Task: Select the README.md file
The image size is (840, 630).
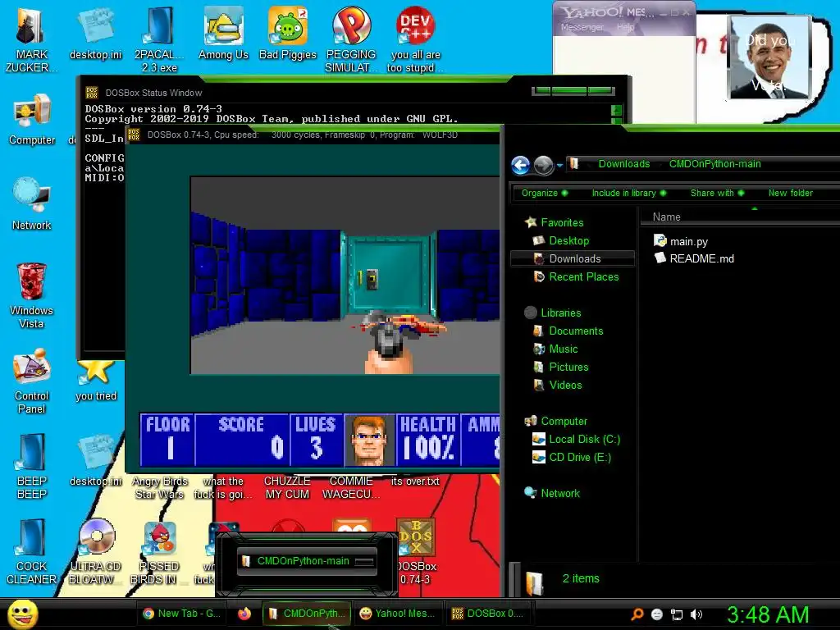Action: pyautogui.click(x=694, y=258)
